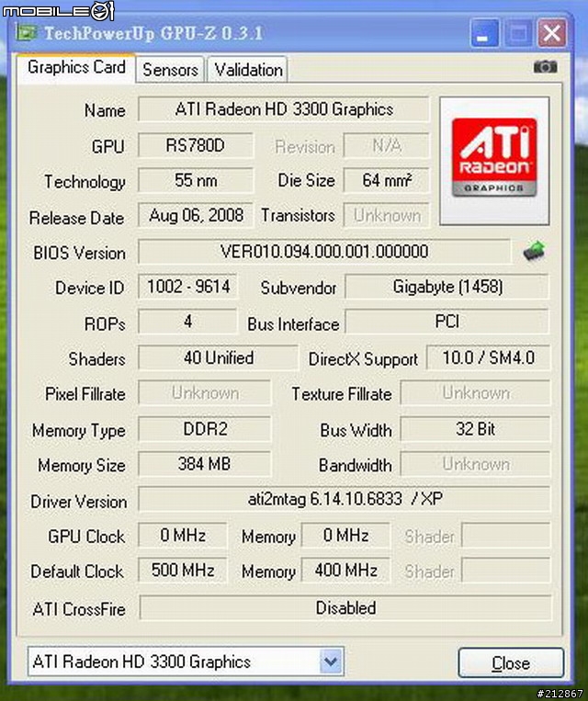Click the DirectX Support field 10.0 / SM4.0
Viewport: 588px width, 701px height.
coord(488,357)
